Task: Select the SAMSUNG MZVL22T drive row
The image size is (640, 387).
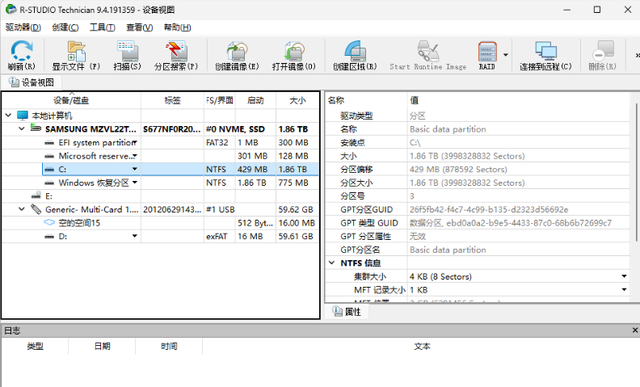Action: [x=160, y=129]
